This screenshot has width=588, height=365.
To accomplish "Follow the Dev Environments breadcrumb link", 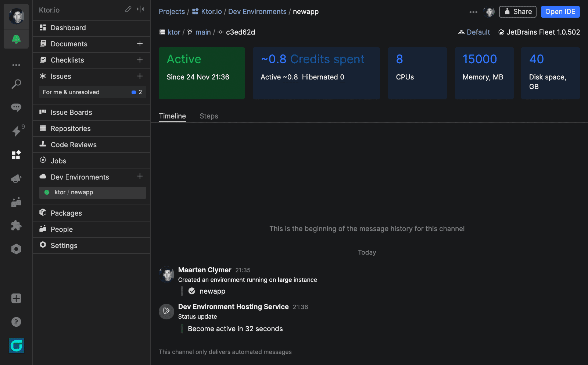I will click(x=257, y=12).
